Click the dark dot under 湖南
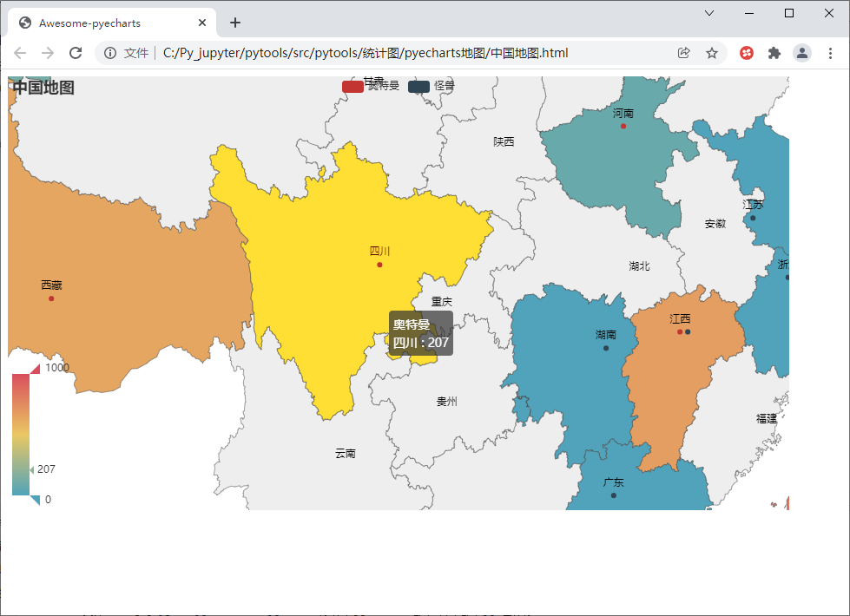The width and height of the screenshot is (850, 616). [606, 349]
